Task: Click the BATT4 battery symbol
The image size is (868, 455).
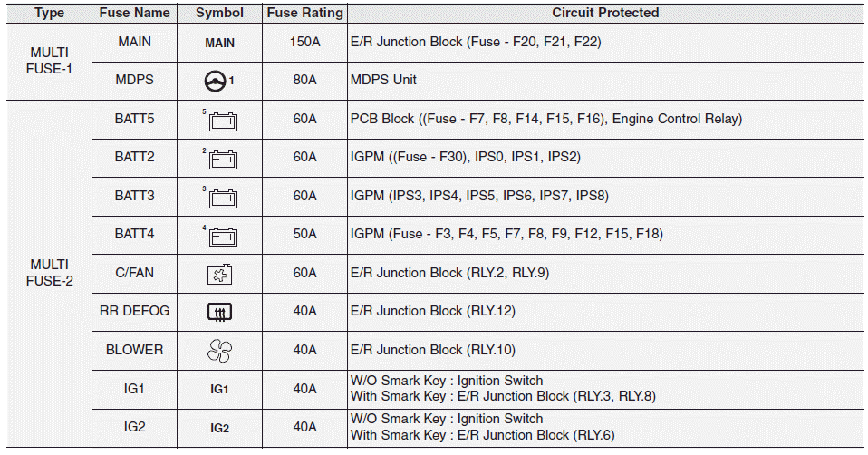Action: click(x=222, y=237)
